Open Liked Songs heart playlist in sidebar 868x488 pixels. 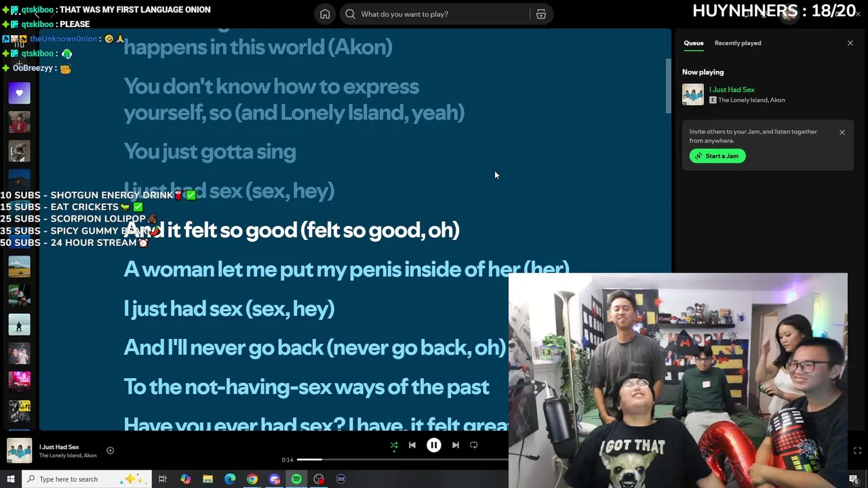click(19, 93)
